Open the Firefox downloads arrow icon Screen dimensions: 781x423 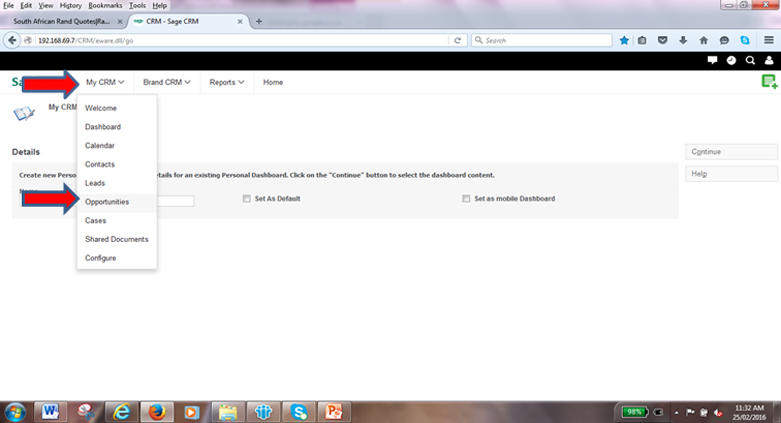[x=683, y=40]
